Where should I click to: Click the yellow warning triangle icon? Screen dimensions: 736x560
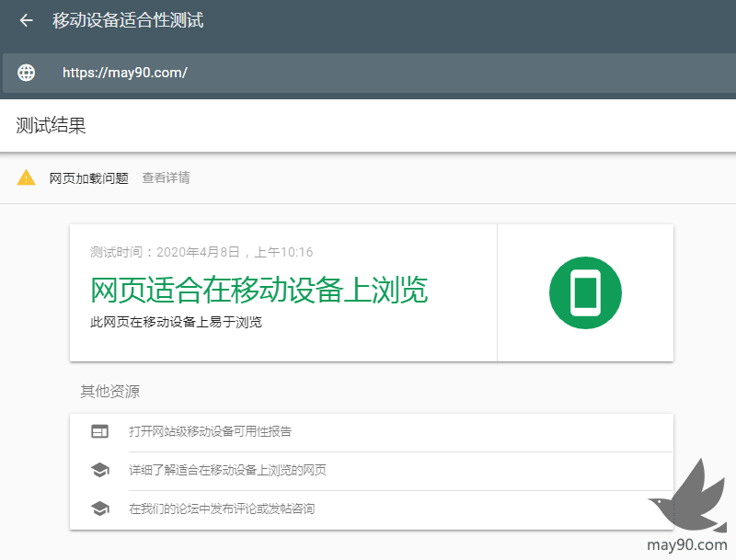pos(26,177)
